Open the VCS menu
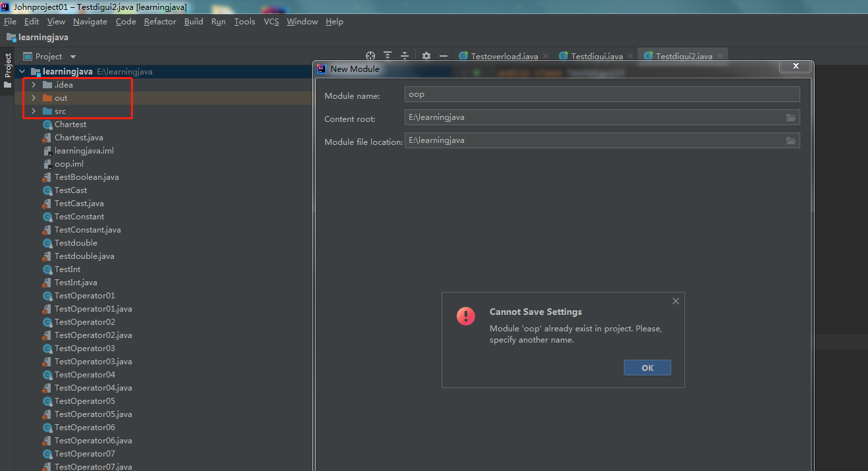The height and width of the screenshot is (471, 868). (x=271, y=22)
